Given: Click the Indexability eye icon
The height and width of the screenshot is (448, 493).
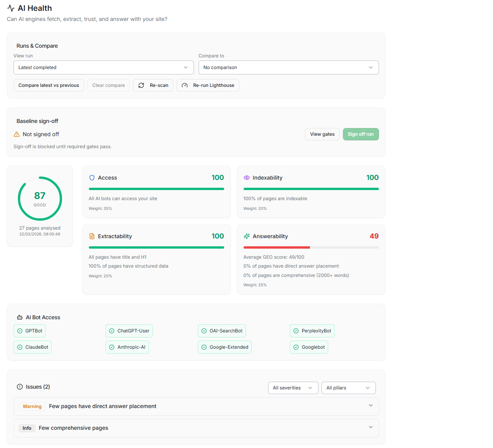Looking at the screenshot, I should point(246,177).
